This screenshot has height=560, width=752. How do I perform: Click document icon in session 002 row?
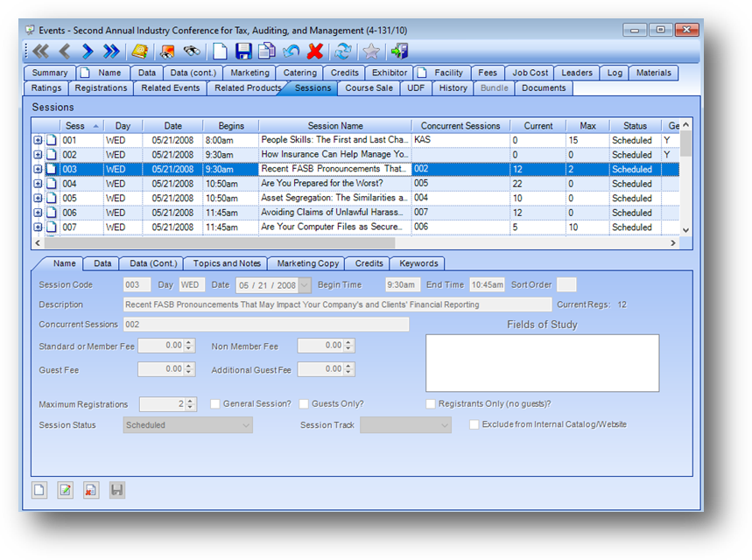point(52,154)
